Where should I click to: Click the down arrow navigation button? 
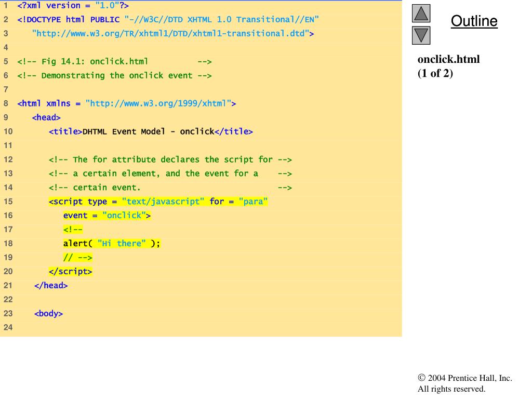pyautogui.click(x=421, y=35)
